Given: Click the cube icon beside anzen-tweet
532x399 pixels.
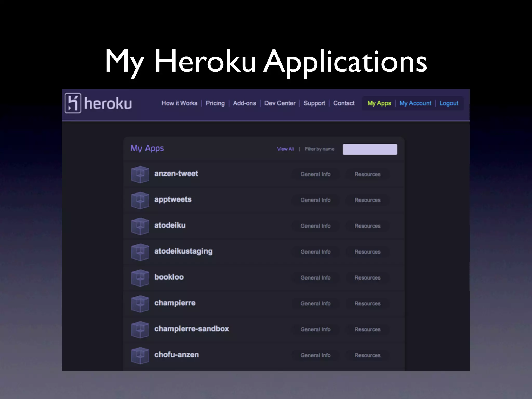Looking at the screenshot, I should (x=140, y=174).
